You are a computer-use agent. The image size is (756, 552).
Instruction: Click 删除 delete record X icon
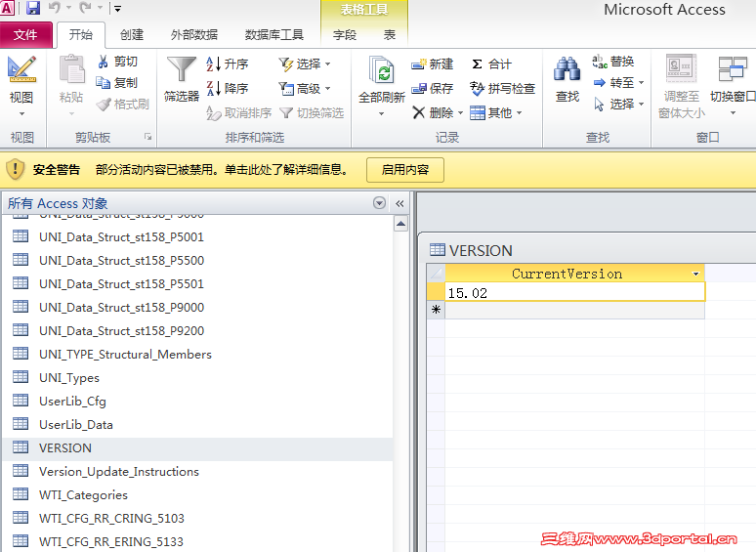pos(418,112)
